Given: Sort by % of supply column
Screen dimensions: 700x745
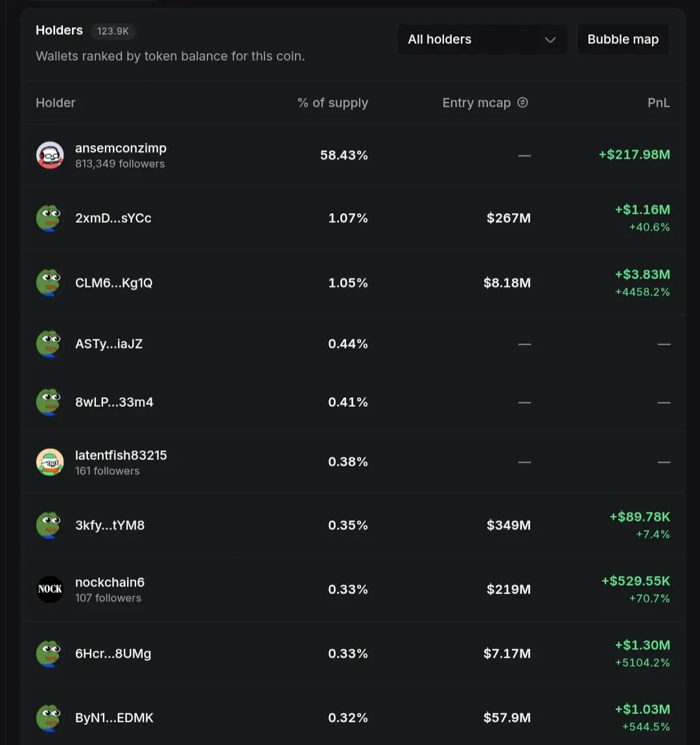Looking at the screenshot, I should [332, 102].
